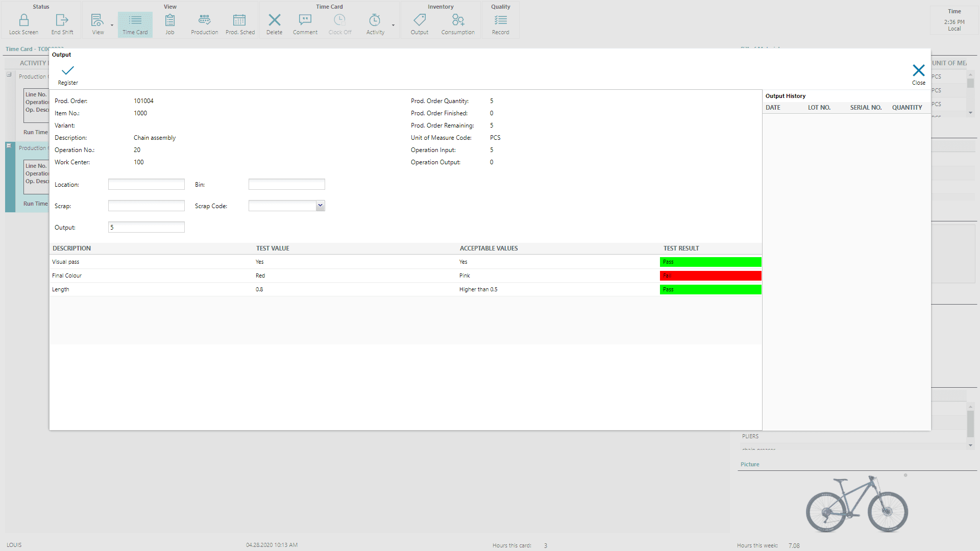
Task: Collapse the second Production activity row
Action: (9, 146)
